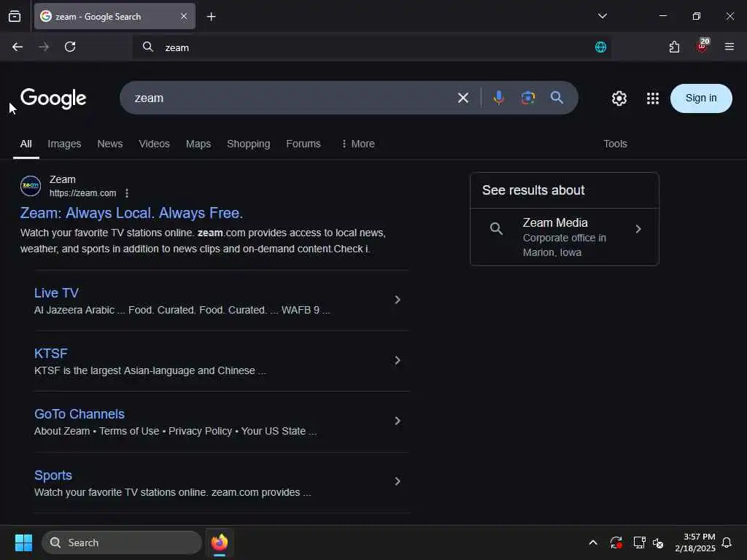Click the sync status tray icon
Image resolution: width=747 pixels, height=560 pixels.
point(616,542)
